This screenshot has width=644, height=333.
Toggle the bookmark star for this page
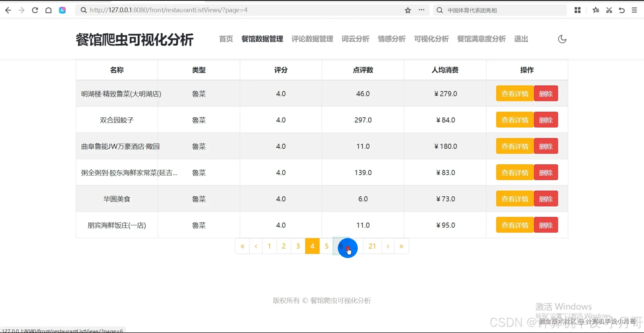[408, 10]
